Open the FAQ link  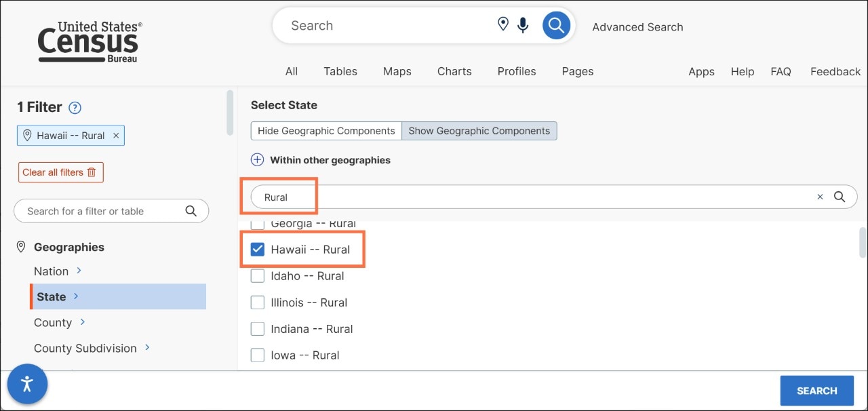(x=781, y=72)
